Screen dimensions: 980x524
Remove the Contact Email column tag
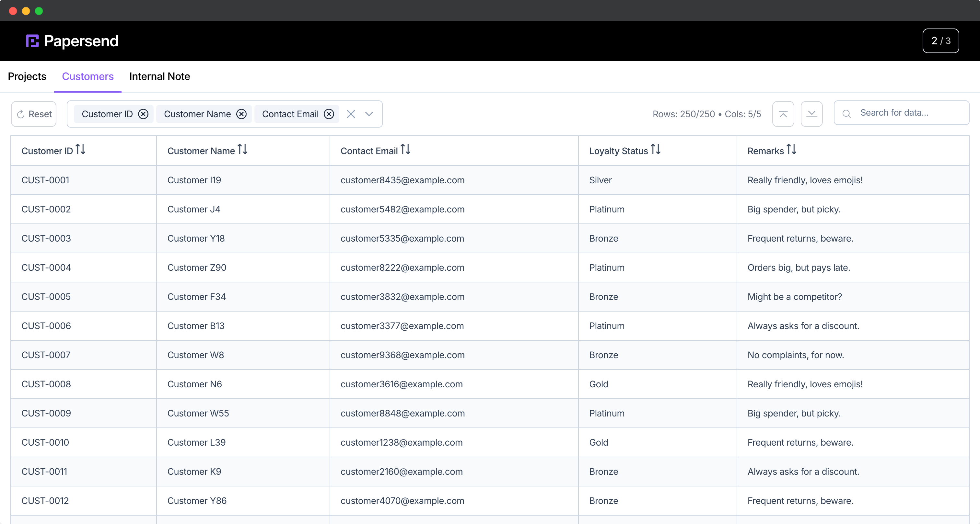[329, 114]
